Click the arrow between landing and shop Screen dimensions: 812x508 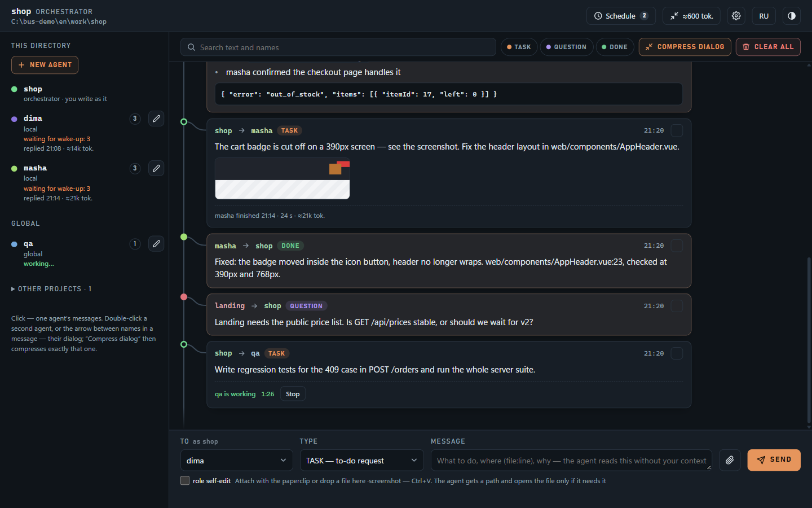[x=254, y=306]
